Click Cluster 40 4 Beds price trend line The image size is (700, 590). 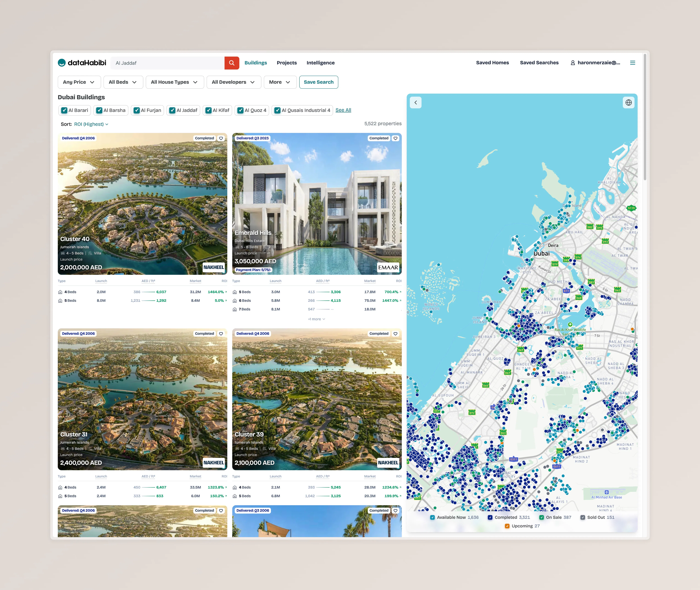coord(148,292)
